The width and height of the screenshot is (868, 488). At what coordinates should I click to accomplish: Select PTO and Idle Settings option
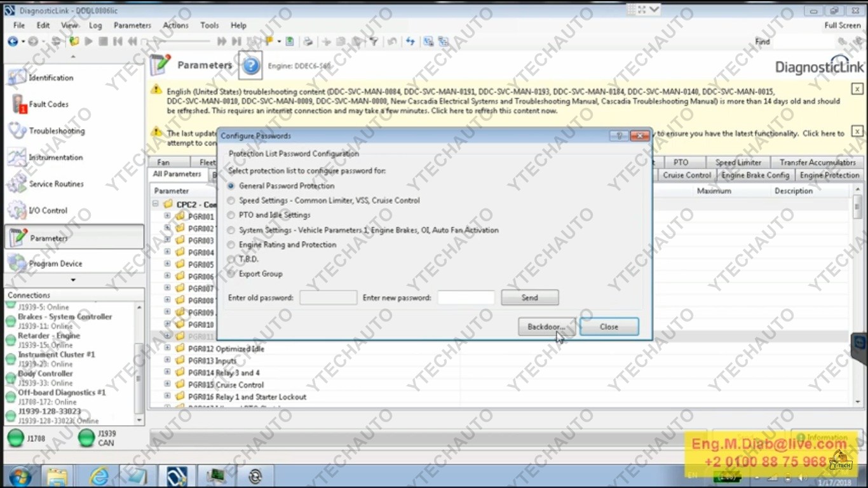pyautogui.click(x=231, y=215)
